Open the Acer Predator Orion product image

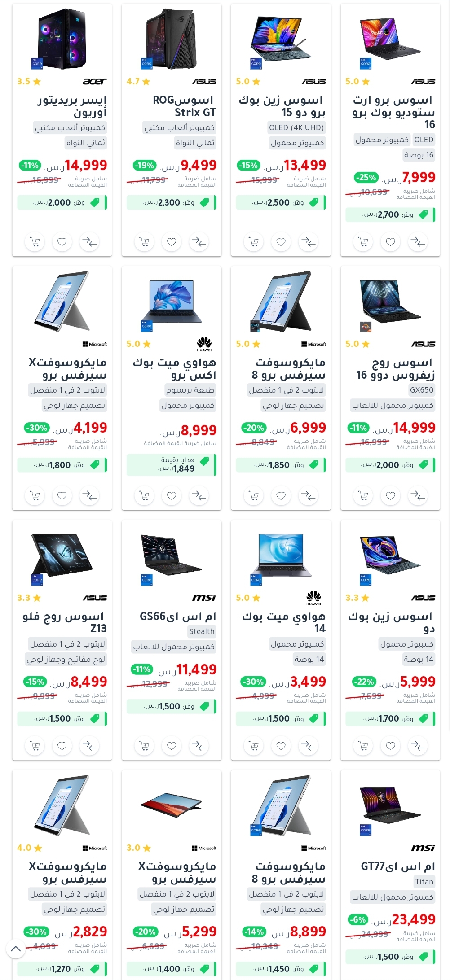pos(62,39)
